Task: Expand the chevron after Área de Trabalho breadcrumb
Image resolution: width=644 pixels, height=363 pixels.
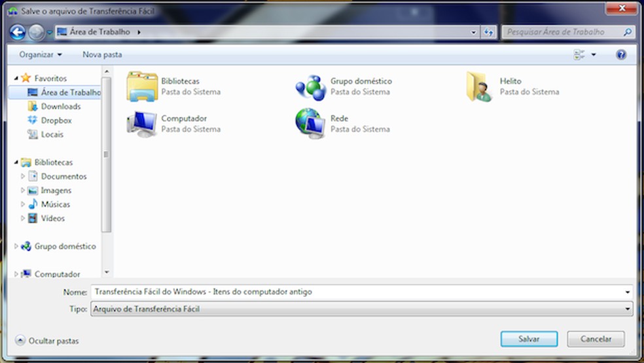Action: click(x=139, y=32)
